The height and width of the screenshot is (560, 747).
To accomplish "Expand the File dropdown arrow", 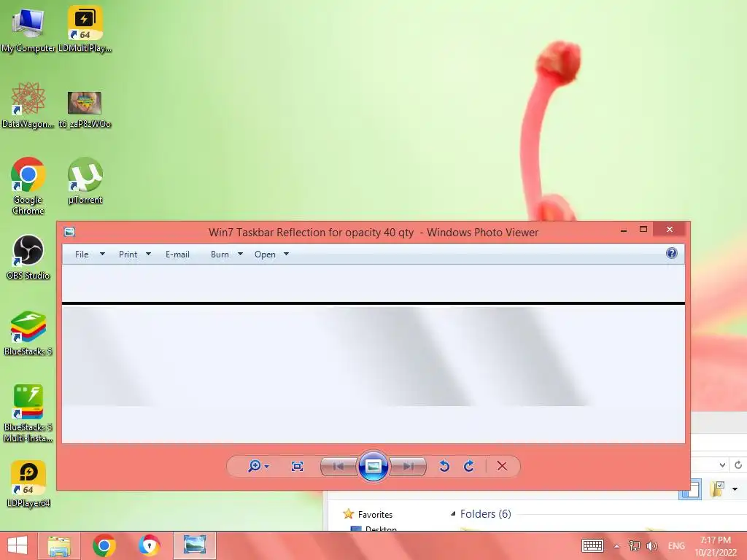I will (102, 254).
